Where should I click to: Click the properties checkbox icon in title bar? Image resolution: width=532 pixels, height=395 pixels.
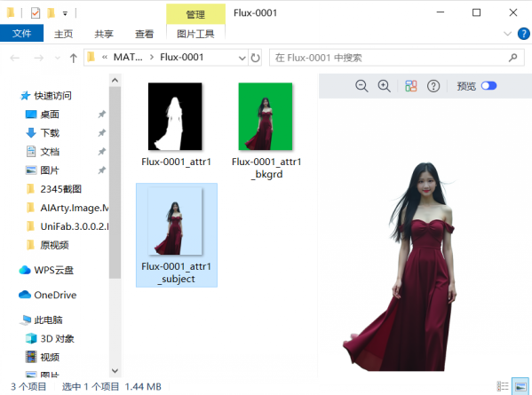coord(36,13)
